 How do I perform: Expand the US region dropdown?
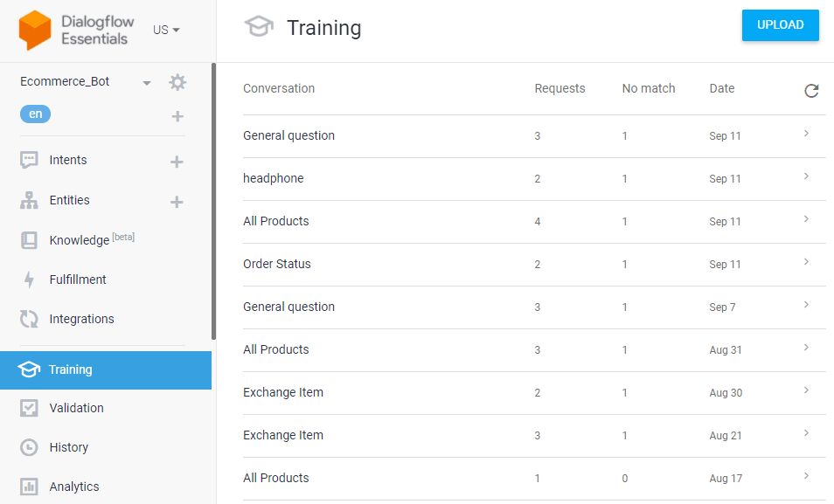pyautogui.click(x=166, y=30)
